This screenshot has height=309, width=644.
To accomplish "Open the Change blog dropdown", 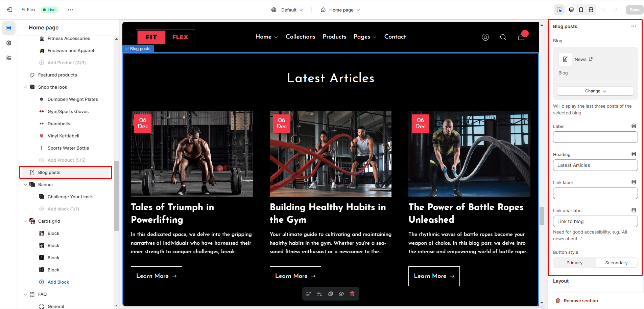I will click(595, 91).
